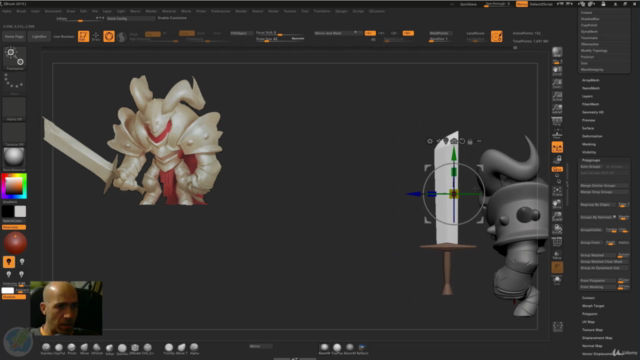Select the white main color swatch
Image resolution: width=640 pixels, height=360 pixels.
[x=20, y=211]
